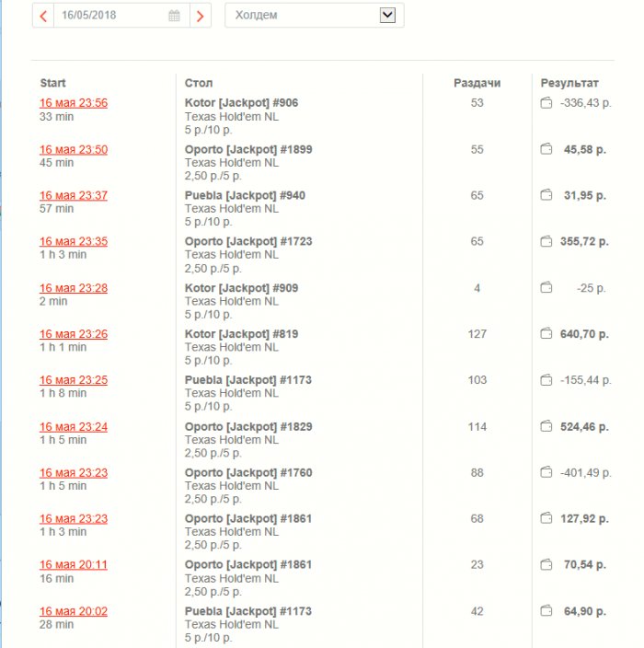The height and width of the screenshot is (648, 644).
Task: Open the Холдем game type dropdown
Action: tap(315, 16)
